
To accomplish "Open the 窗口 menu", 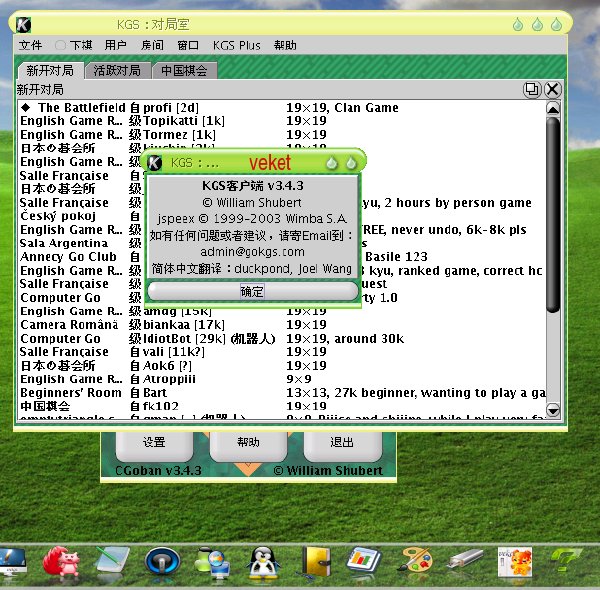I will click(x=188, y=45).
